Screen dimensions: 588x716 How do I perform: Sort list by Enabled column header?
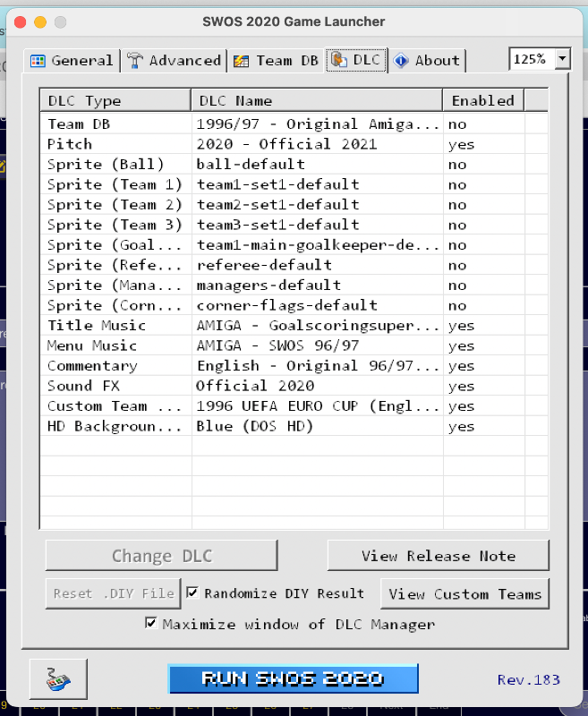pyautogui.click(x=482, y=100)
